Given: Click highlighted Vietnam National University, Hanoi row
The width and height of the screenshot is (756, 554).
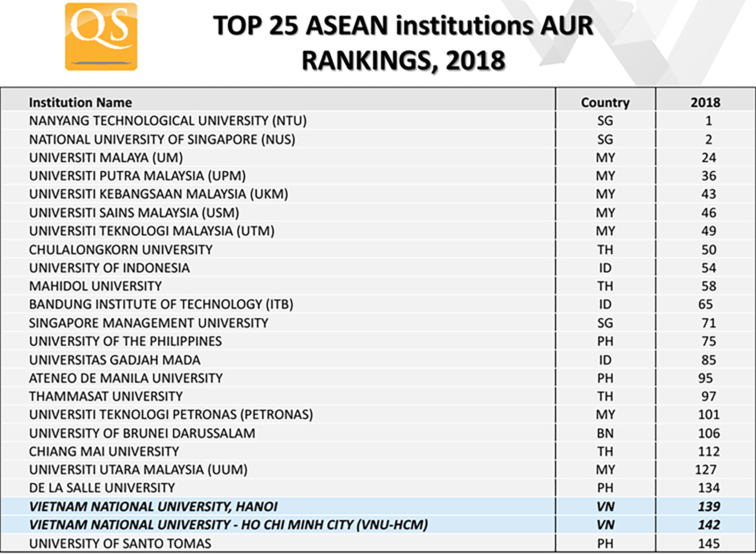Looking at the screenshot, I should pos(153,507).
